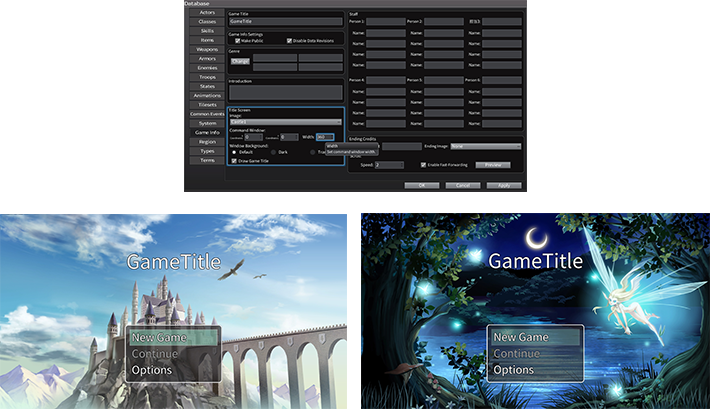Screen dimensions: 710x409
Task: Switch to the Skills tab
Action: [x=206, y=31]
